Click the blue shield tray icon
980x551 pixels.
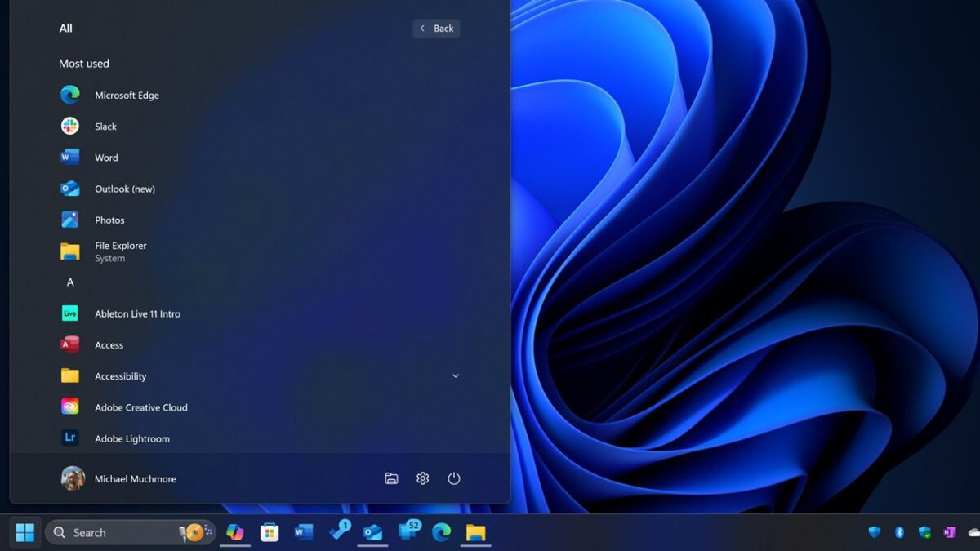pos(875,532)
